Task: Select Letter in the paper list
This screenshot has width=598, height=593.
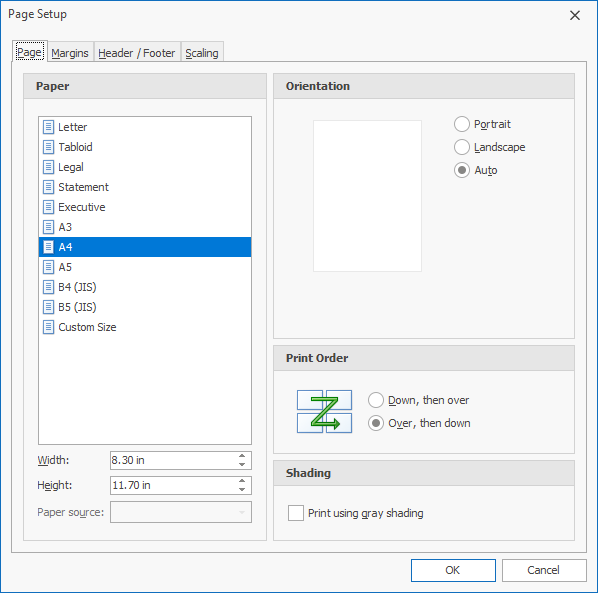Action: (x=145, y=127)
